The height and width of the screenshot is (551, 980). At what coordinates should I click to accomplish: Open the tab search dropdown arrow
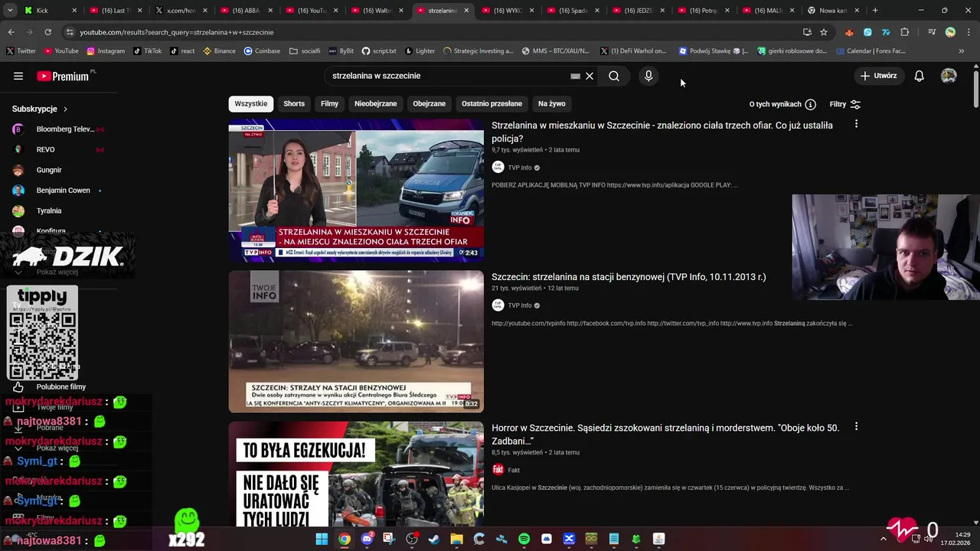point(10,11)
